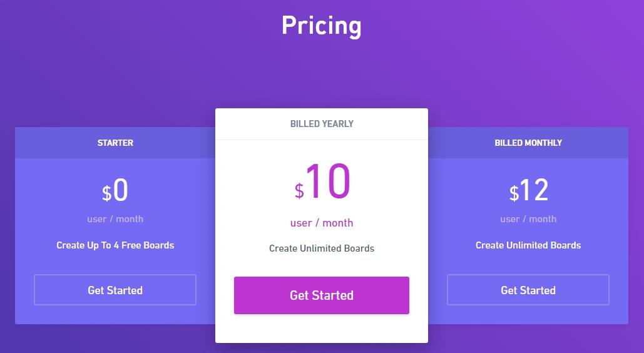The width and height of the screenshot is (644, 353).
Task: Click the 12 price number
Action: (534, 190)
